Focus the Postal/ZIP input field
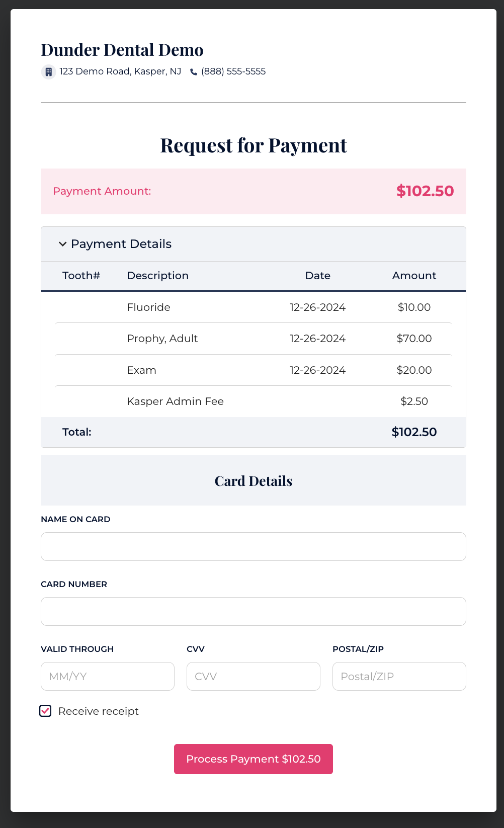The image size is (504, 828). pos(399,676)
